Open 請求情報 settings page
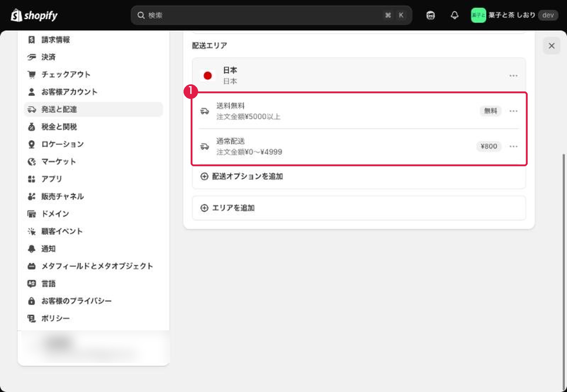This screenshot has width=567, height=392. click(x=93, y=40)
